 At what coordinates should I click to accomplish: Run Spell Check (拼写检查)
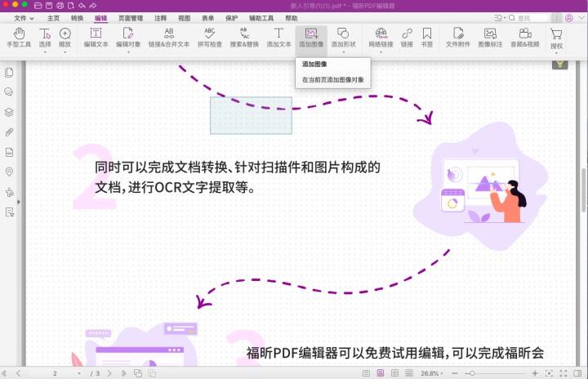[210, 37]
